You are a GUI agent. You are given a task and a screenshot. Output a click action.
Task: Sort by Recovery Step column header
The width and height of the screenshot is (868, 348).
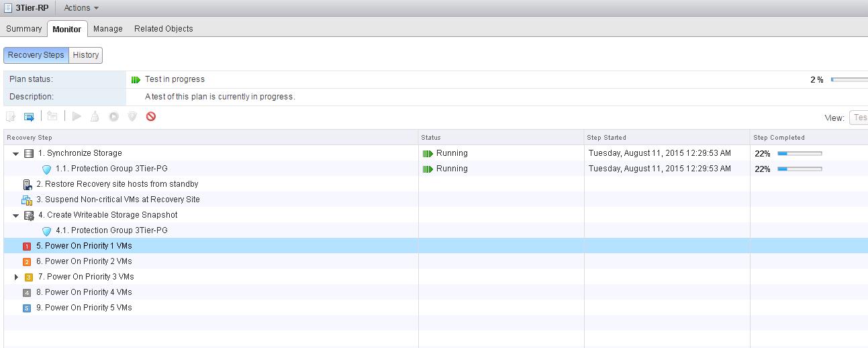[211, 137]
